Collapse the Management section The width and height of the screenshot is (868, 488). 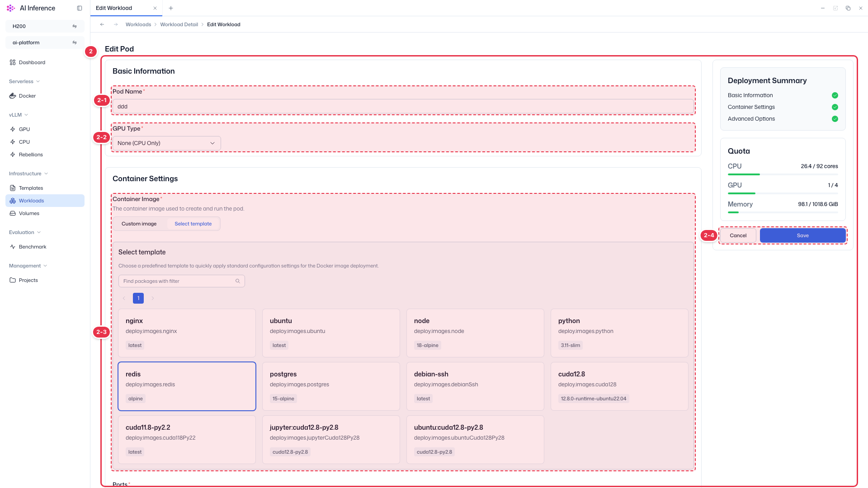[x=28, y=266]
